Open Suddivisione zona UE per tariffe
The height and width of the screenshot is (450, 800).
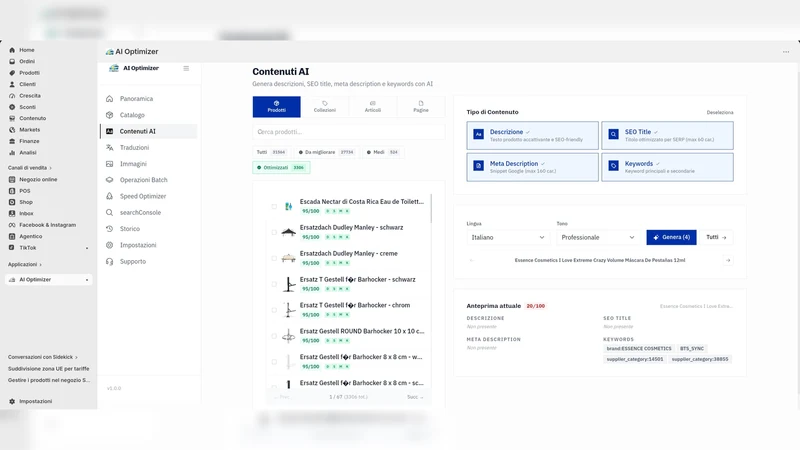coord(48,368)
